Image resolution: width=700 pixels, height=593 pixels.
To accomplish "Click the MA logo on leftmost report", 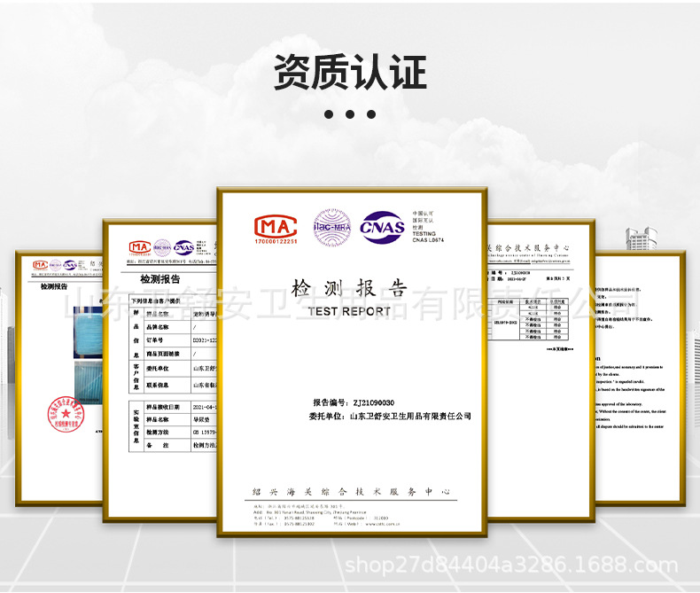I will coord(40,265).
